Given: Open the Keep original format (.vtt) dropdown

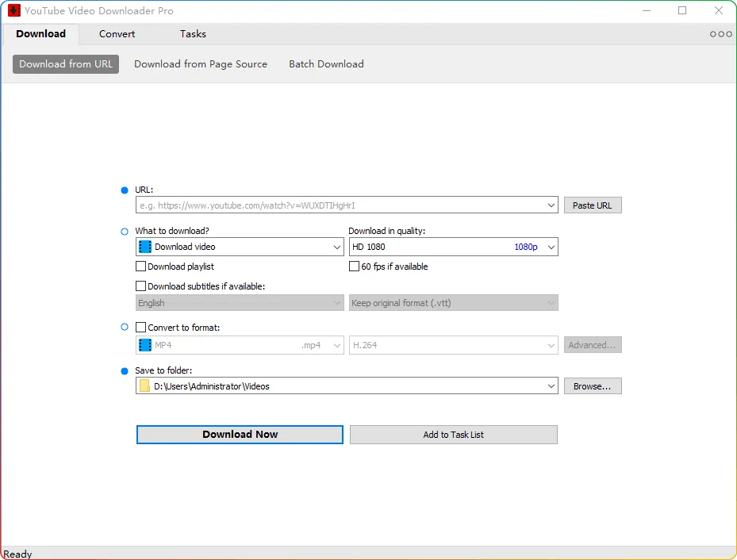Looking at the screenshot, I should (454, 303).
